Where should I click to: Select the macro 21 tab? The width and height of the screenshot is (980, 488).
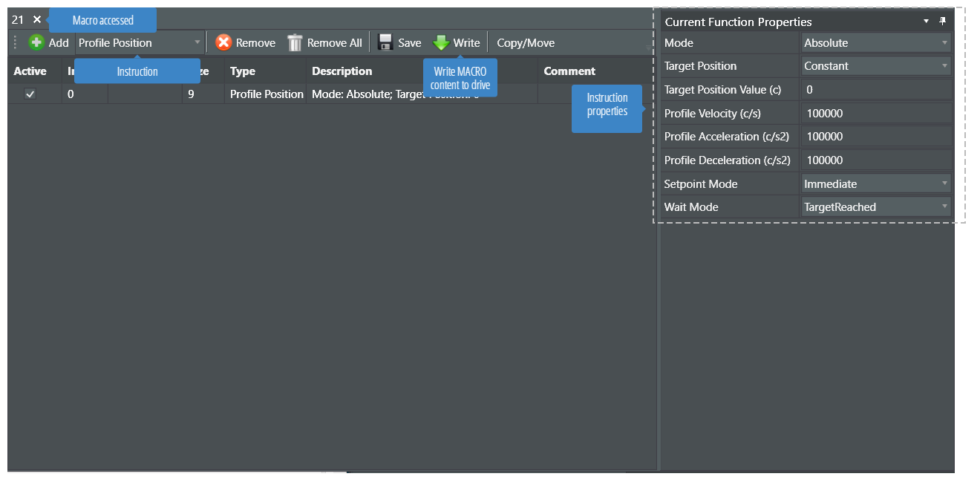click(x=18, y=19)
